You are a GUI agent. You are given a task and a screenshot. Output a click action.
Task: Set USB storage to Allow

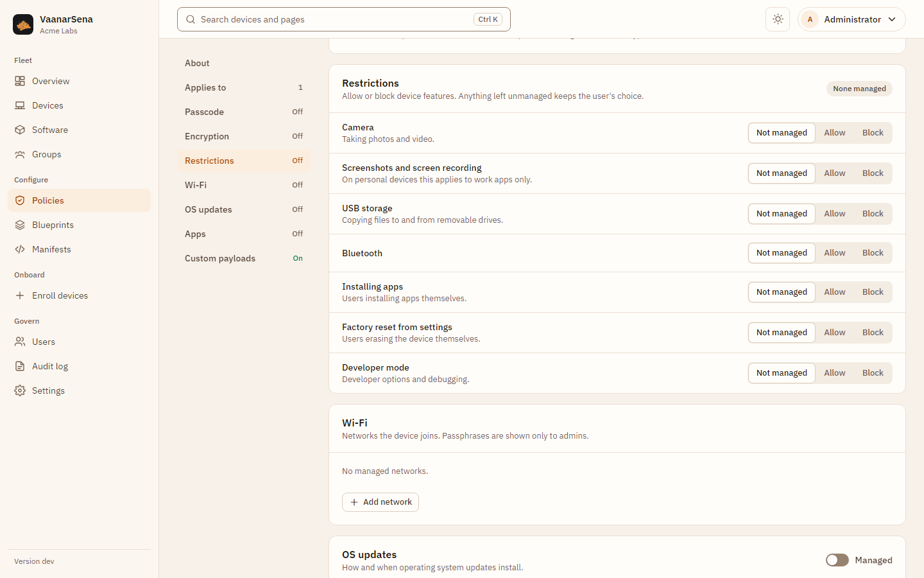click(835, 214)
